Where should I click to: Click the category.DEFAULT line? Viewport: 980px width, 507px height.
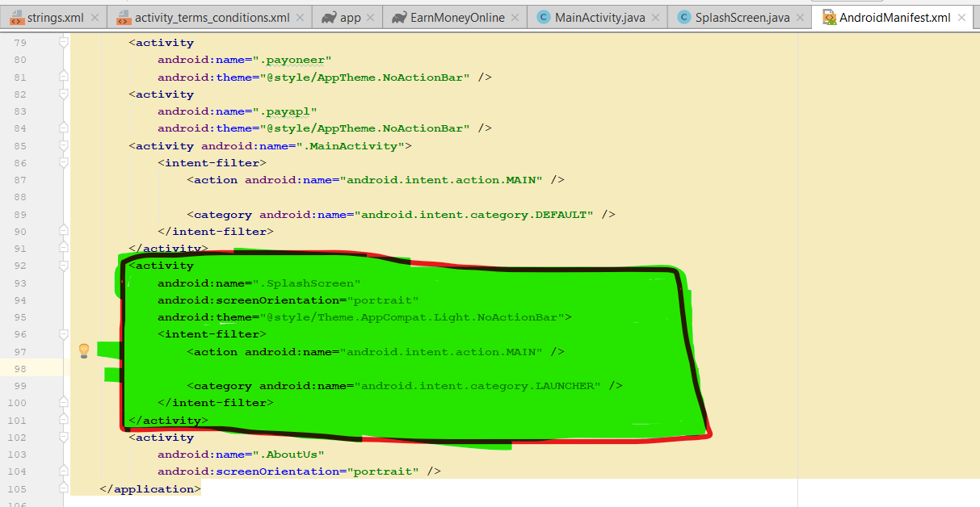pos(402,215)
